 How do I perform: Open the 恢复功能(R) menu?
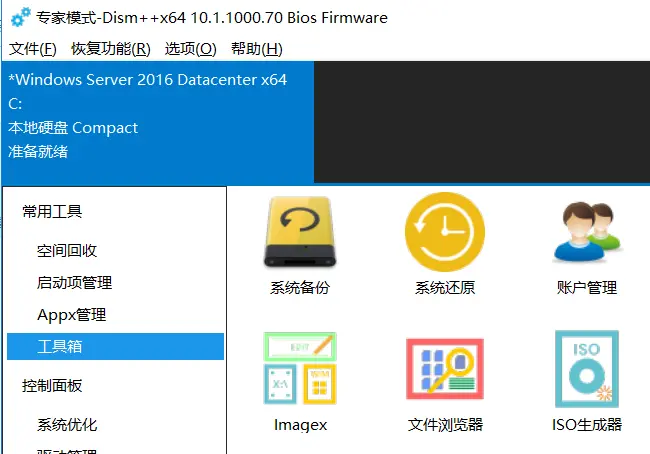pos(111,49)
